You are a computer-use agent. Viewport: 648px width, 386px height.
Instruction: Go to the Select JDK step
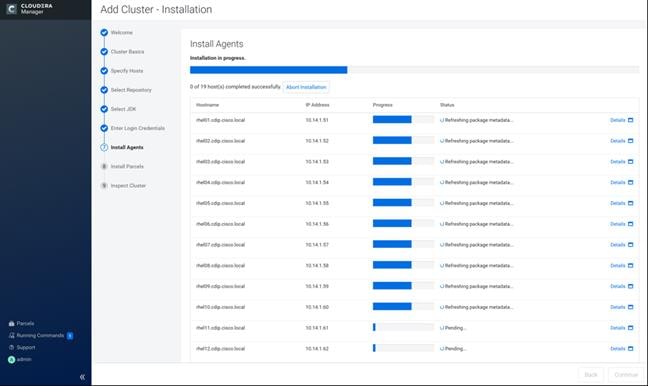(x=118, y=109)
